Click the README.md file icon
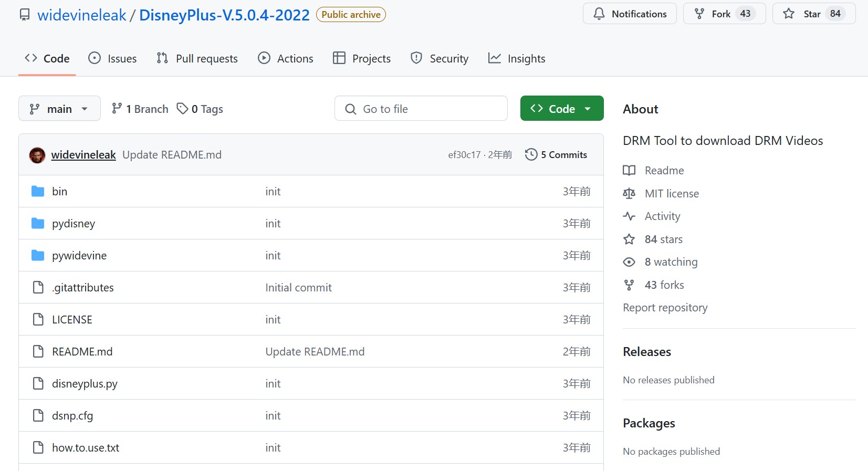This screenshot has height=471, width=868. (38, 351)
